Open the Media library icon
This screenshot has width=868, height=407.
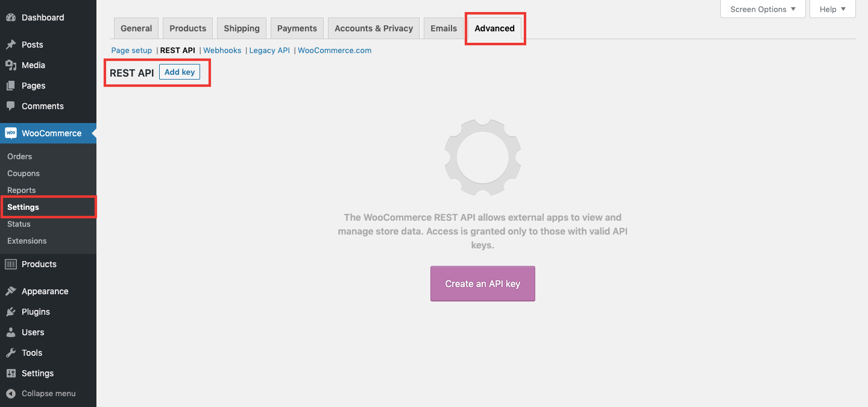11,65
